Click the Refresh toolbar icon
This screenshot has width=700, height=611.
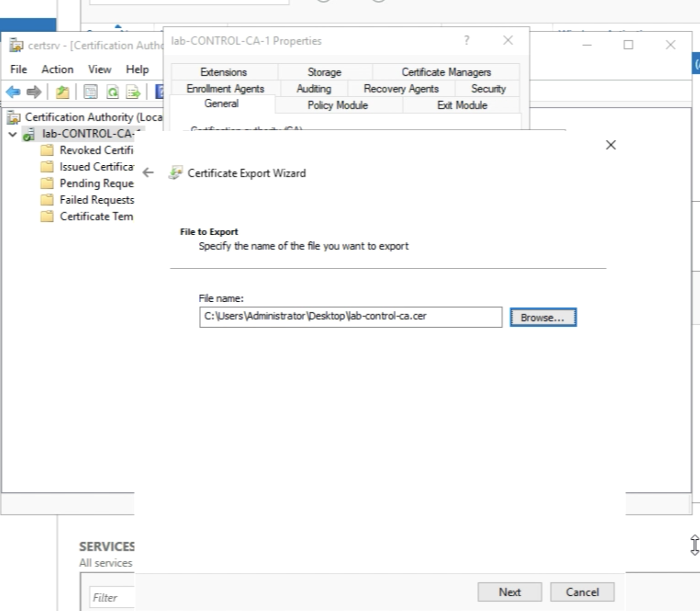pyautogui.click(x=112, y=92)
